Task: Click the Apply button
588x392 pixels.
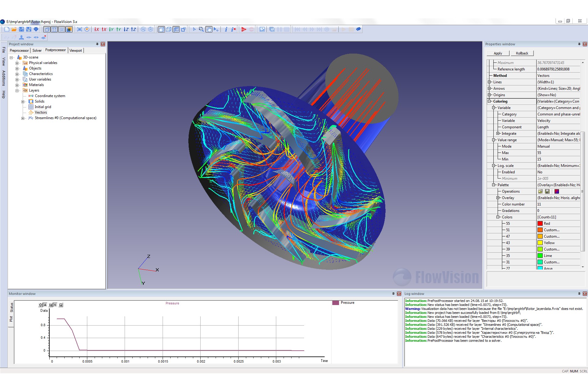Action: (498, 53)
